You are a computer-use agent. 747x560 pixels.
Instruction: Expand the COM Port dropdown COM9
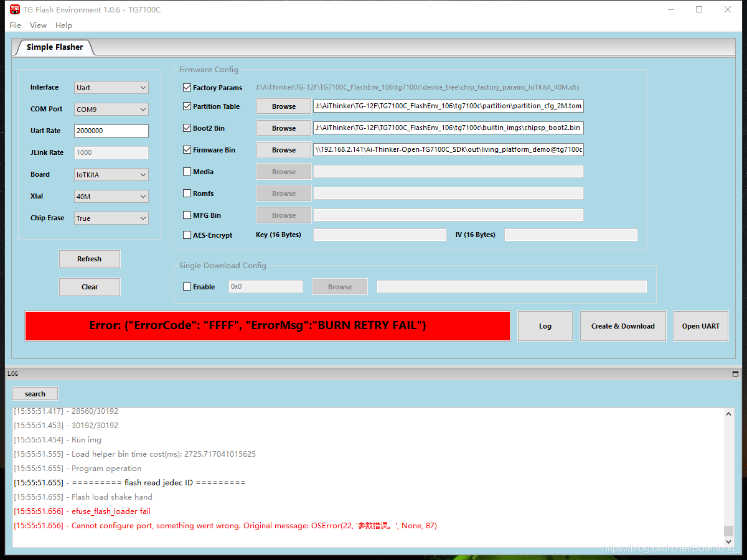click(x=111, y=110)
